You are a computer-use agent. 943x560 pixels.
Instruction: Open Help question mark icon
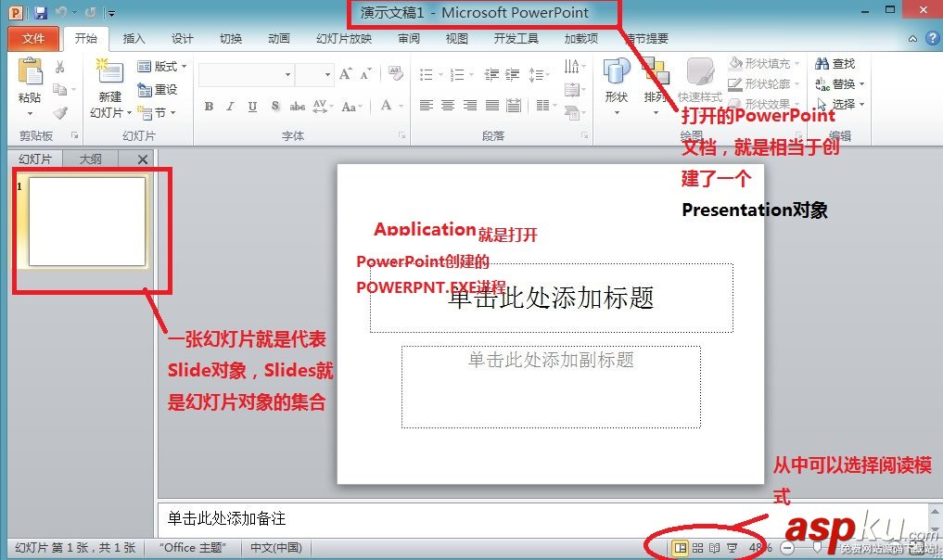tap(932, 38)
